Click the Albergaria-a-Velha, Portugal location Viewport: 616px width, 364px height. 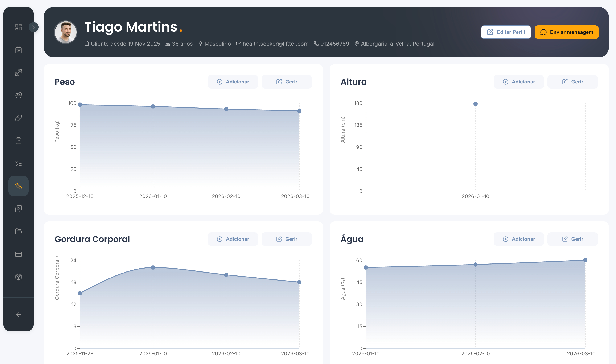click(x=398, y=44)
